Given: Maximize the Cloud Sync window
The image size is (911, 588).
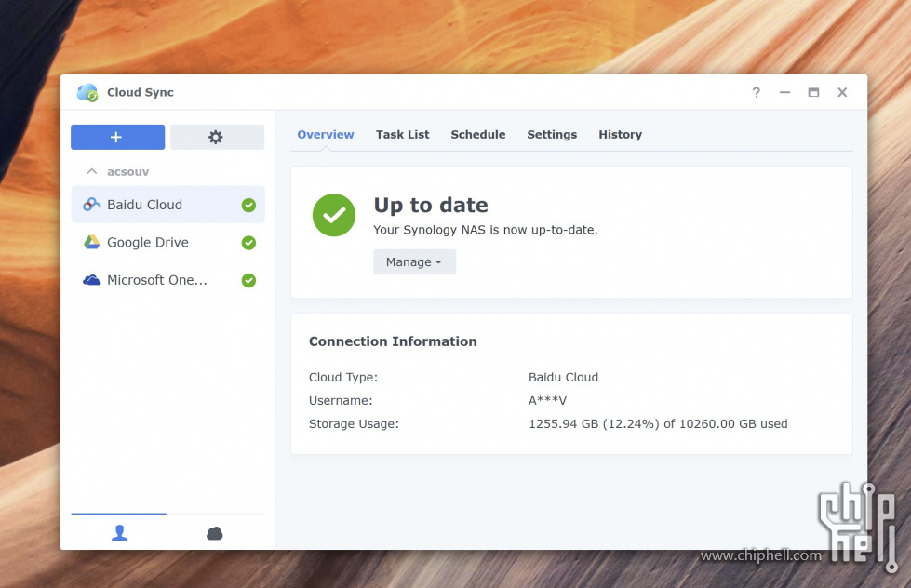Looking at the screenshot, I should [x=813, y=92].
